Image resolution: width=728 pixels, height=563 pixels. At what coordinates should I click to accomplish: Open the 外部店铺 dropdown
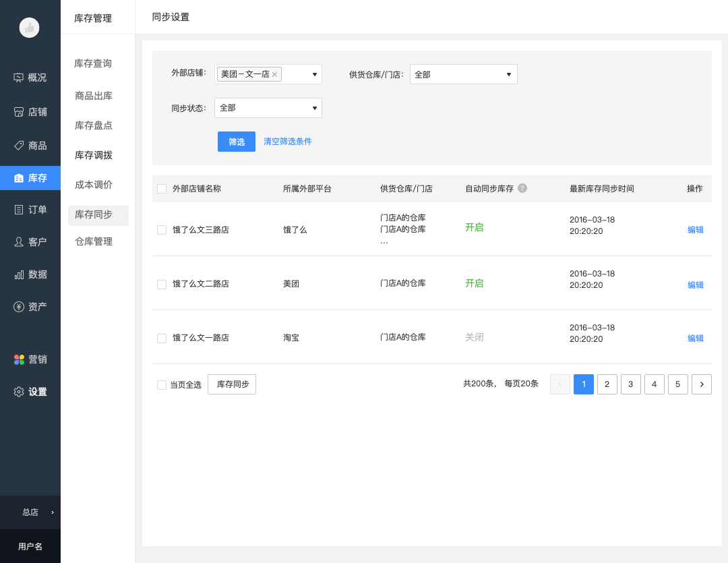coord(314,74)
